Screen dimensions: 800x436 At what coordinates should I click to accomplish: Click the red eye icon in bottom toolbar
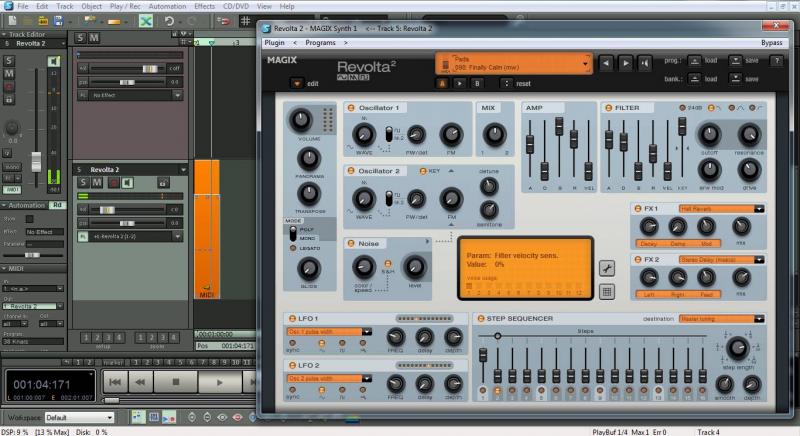(x=238, y=417)
